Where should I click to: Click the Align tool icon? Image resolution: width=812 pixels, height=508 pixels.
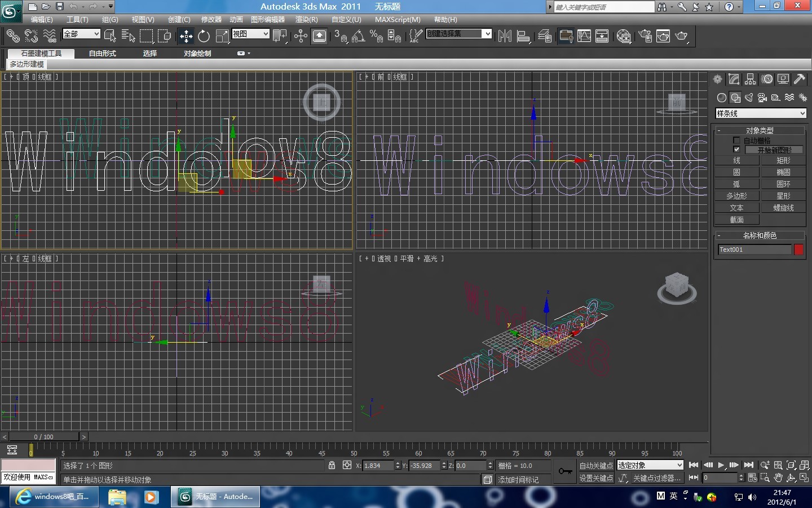click(x=524, y=36)
